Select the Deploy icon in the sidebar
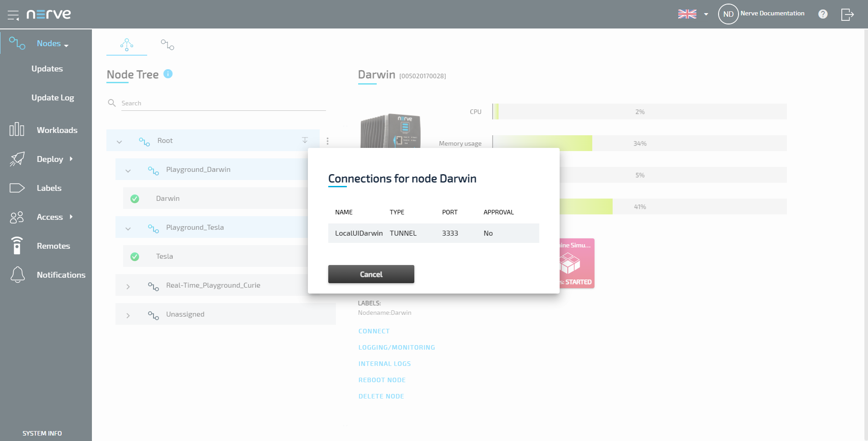This screenshot has width=868, height=441. point(17,159)
